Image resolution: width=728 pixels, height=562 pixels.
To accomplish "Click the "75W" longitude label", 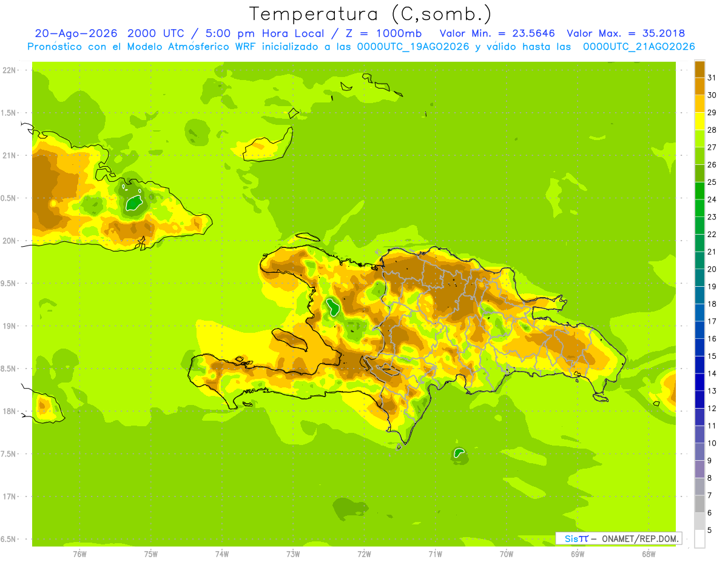I will point(150,554).
